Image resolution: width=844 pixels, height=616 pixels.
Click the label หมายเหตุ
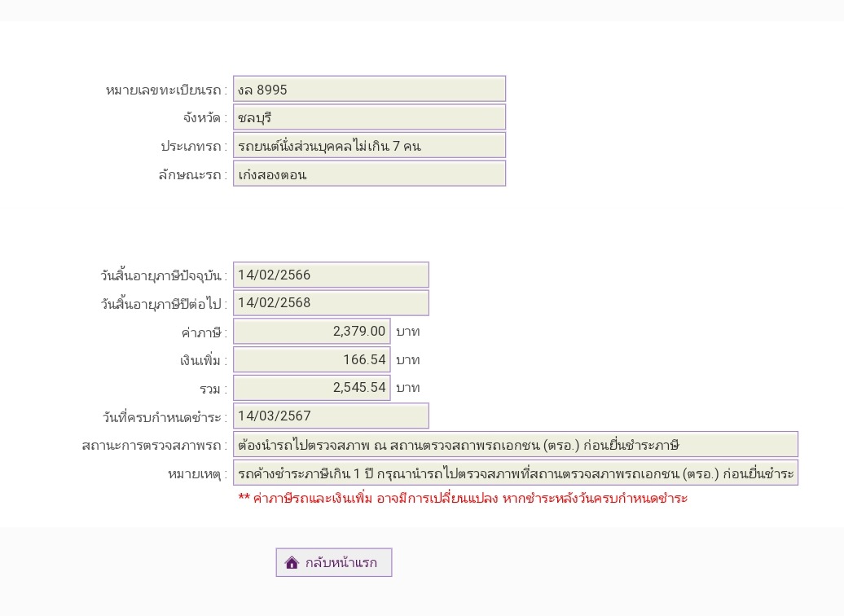pyautogui.click(x=197, y=474)
